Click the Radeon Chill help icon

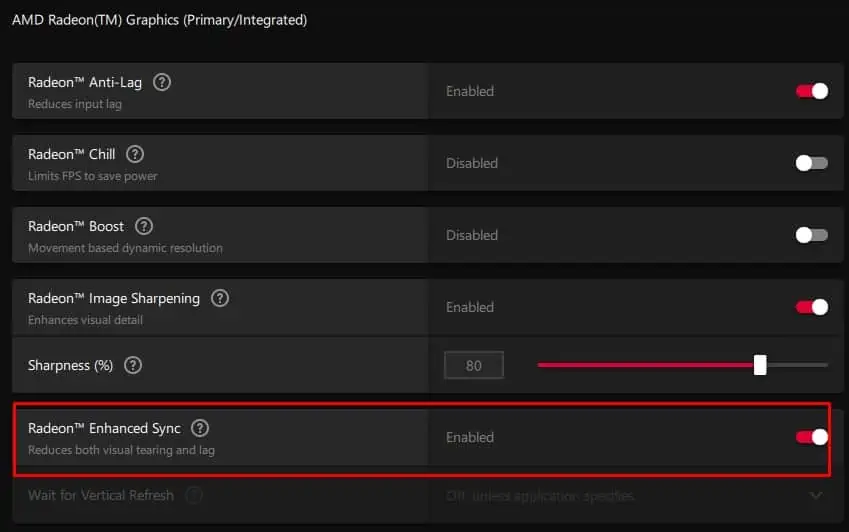(135, 154)
